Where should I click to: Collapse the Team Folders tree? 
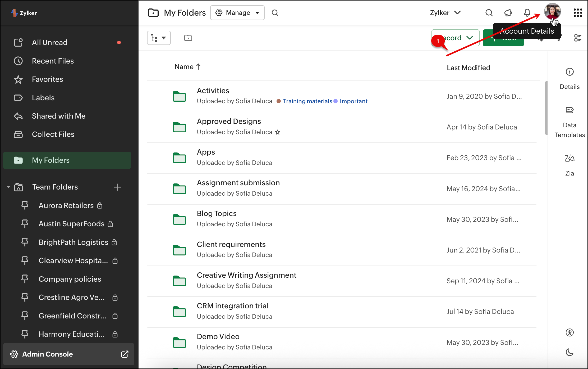pyautogui.click(x=8, y=187)
